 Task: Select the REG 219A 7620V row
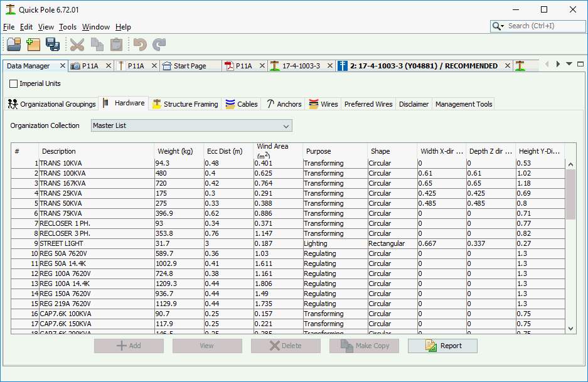(288, 304)
